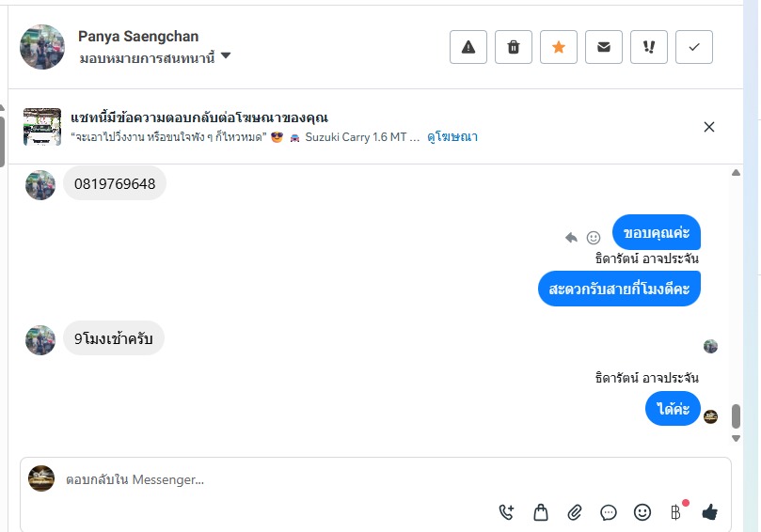Open the emoji picker smiley icon
761x532 pixels.
click(642, 512)
